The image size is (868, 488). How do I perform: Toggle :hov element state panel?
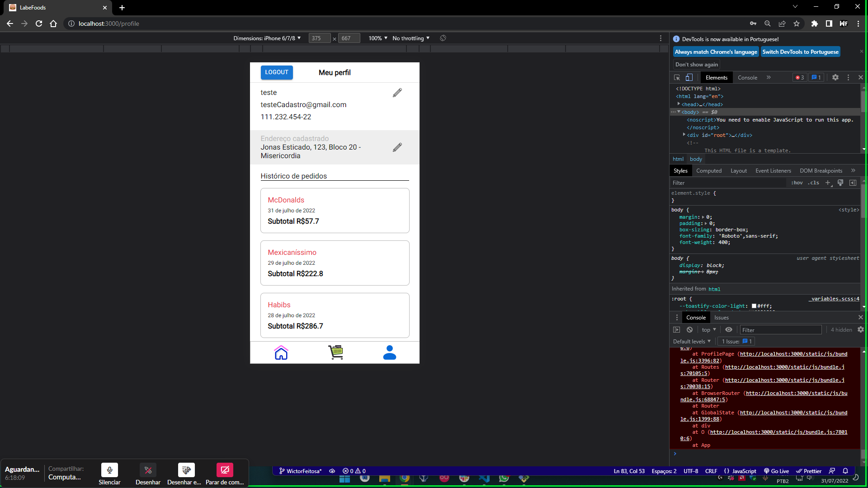(797, 183)
